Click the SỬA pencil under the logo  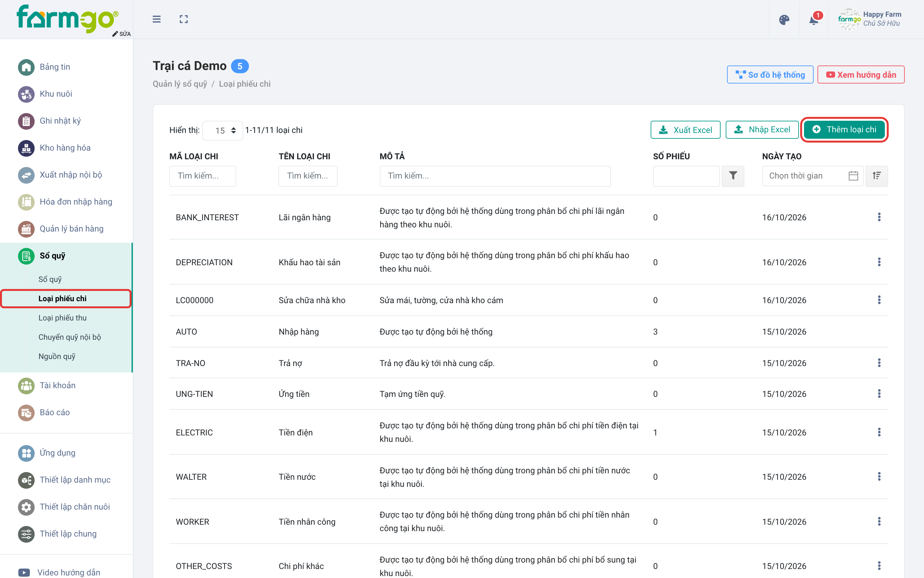point(121,34)
